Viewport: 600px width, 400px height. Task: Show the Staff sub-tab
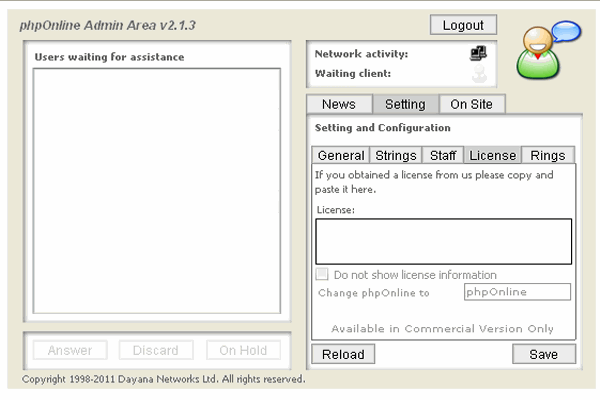coord(443,155)
